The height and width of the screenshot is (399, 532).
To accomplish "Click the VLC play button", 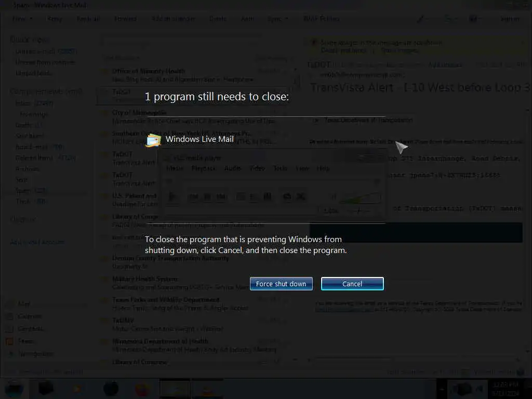I will coord(172,196).
